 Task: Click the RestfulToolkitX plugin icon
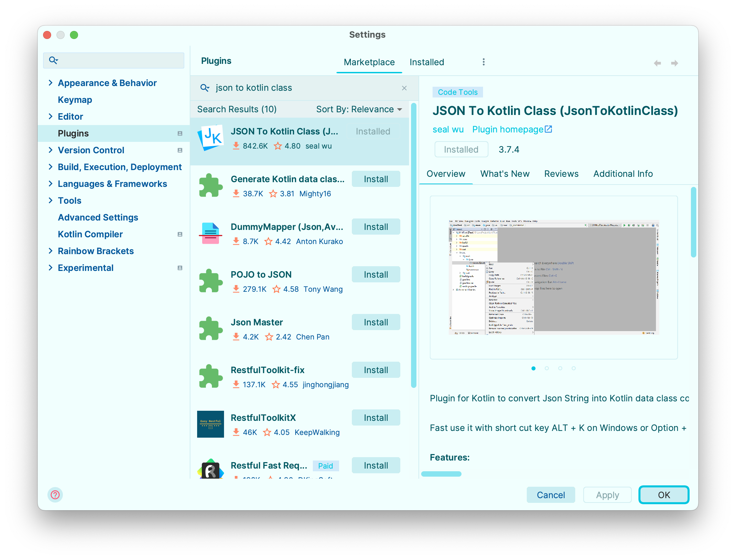[211, 424]
